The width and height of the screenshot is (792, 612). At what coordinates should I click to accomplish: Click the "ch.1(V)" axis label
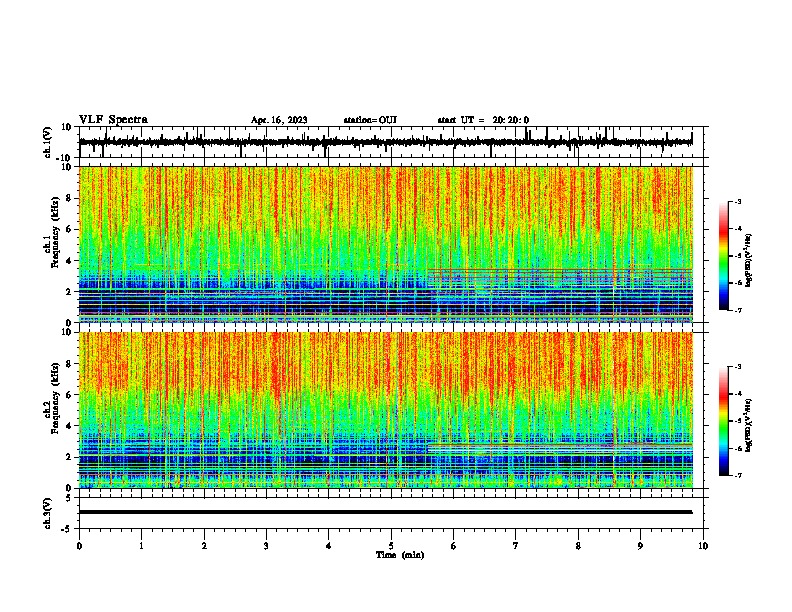point(48,142)
